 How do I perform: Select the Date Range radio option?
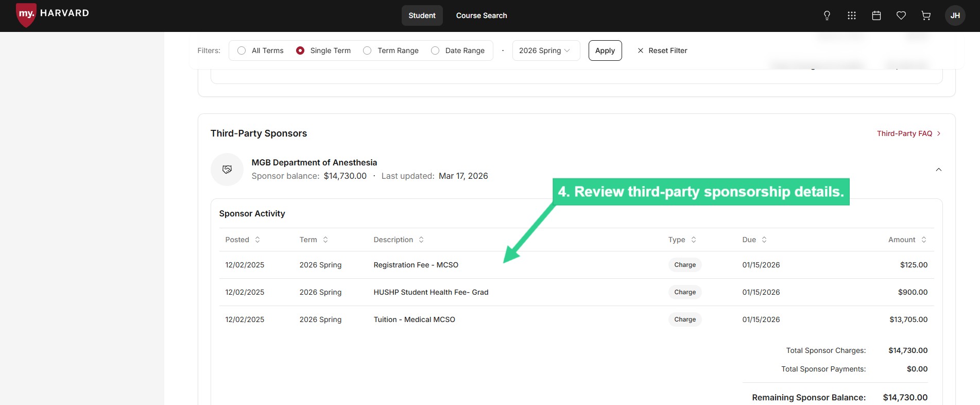pyautogui.click(x=435, y=50)
